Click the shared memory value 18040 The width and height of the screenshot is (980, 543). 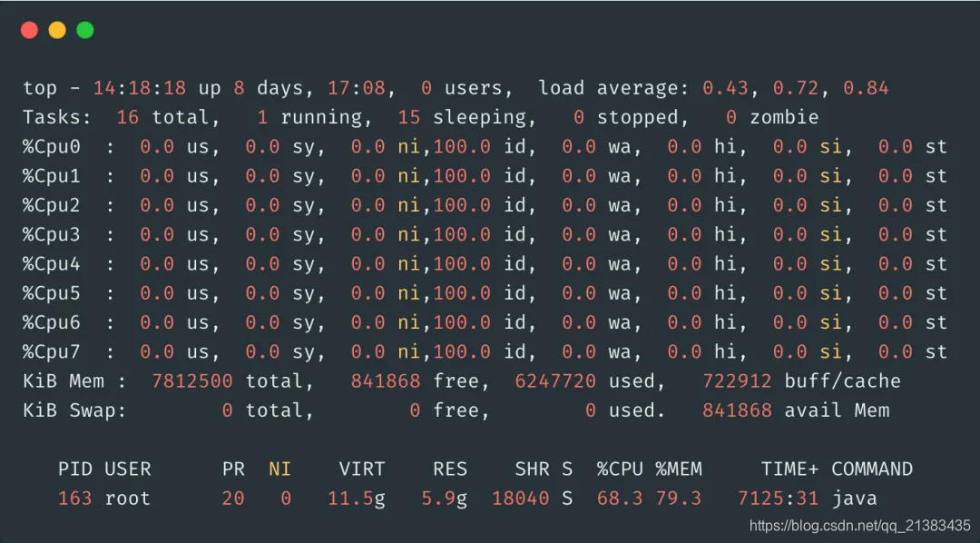click(521, 499)
